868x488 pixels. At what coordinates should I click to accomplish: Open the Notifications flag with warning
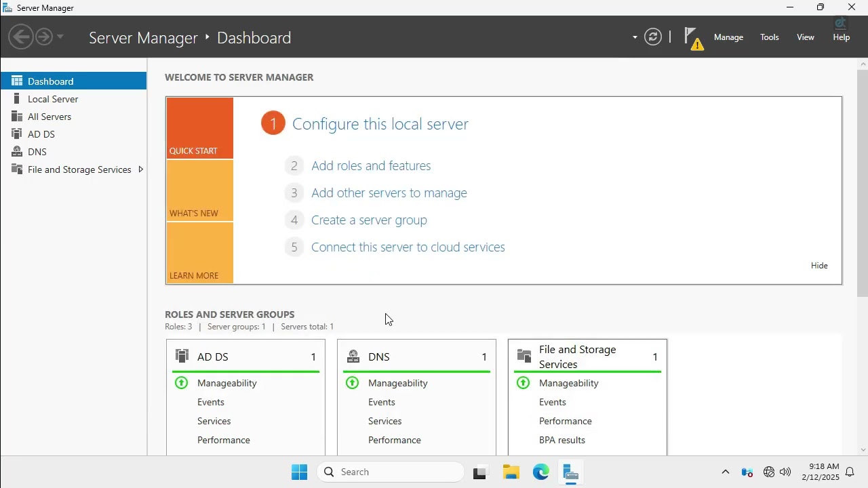click(693, 38)
